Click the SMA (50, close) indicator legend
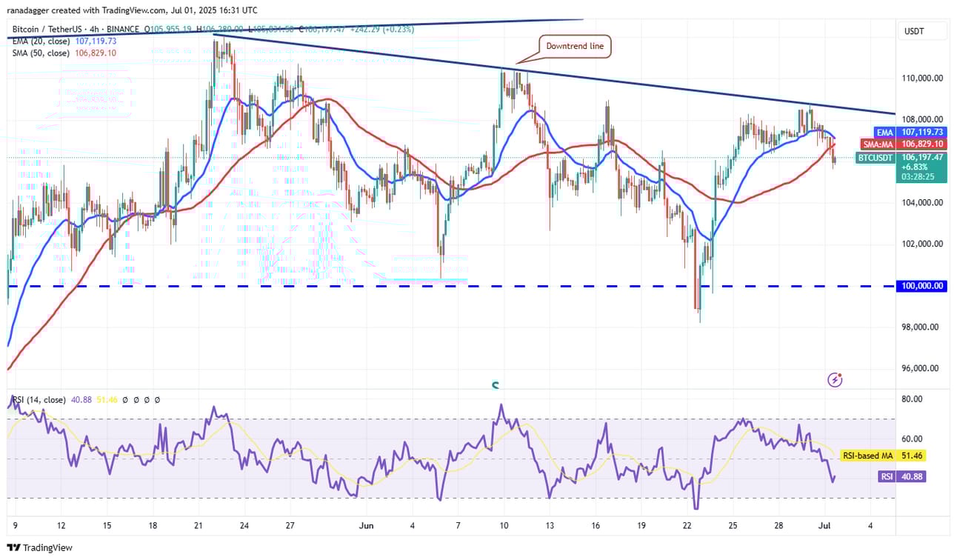 click(x=40, y=53)
